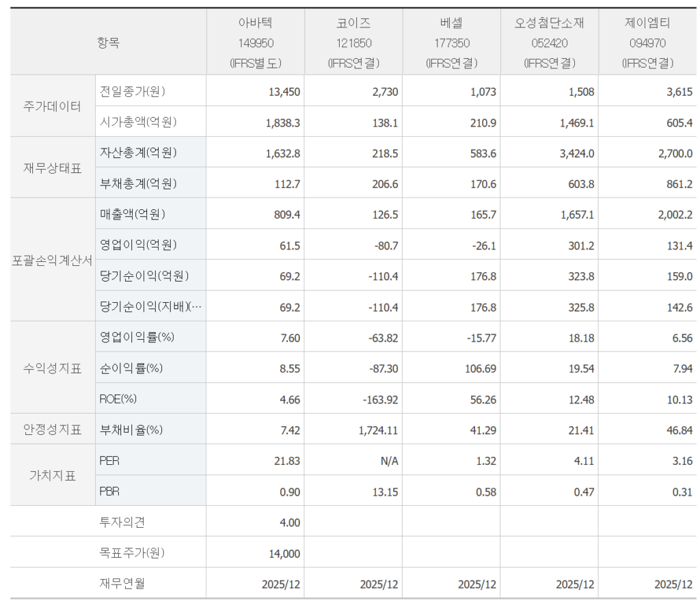
Task: Click the 영업이익률(%) row label
Action: tap(137, 337)
